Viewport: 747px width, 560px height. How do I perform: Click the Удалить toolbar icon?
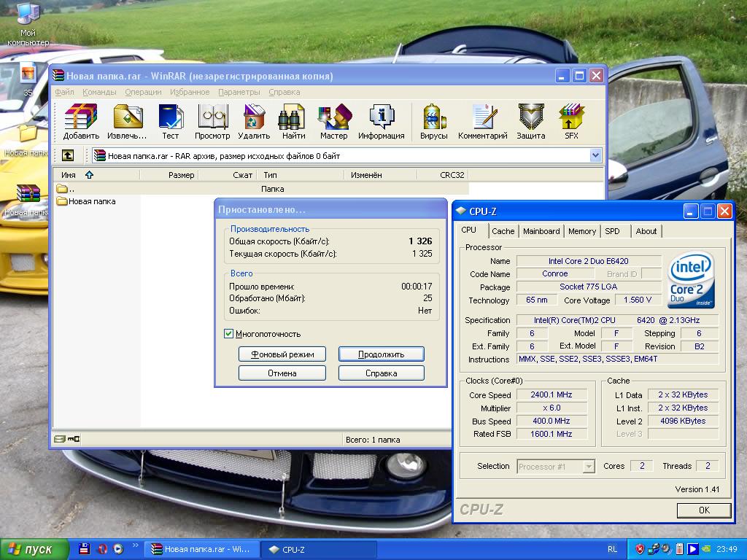[254, 122]
